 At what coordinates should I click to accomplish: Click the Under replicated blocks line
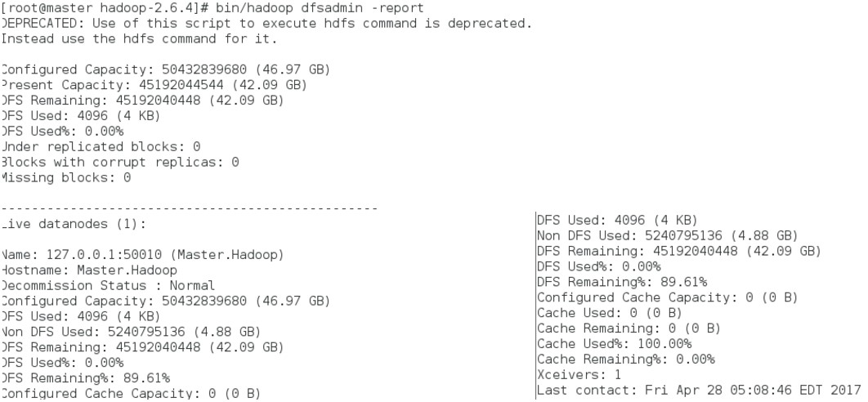101,147
